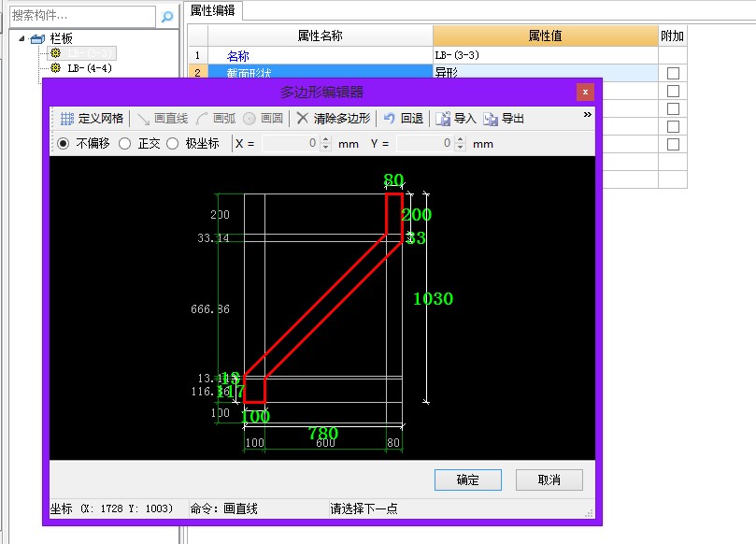Click the 600 bottom grid spacing label

(x=325, y=443)
